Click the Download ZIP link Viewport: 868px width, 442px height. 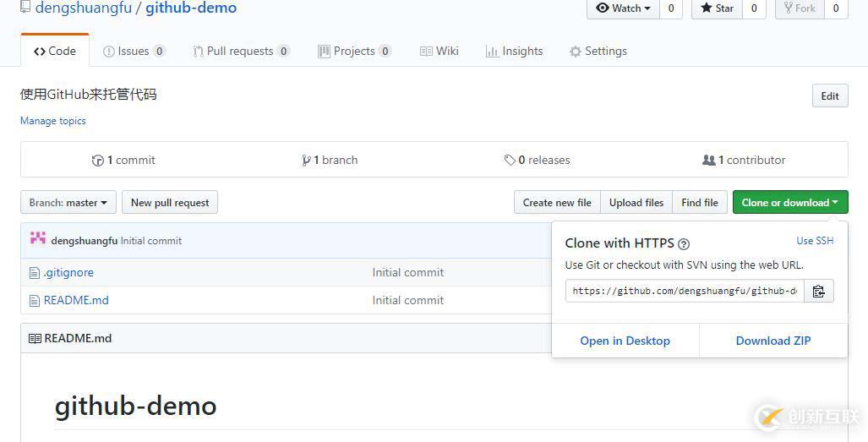(772, 341)
